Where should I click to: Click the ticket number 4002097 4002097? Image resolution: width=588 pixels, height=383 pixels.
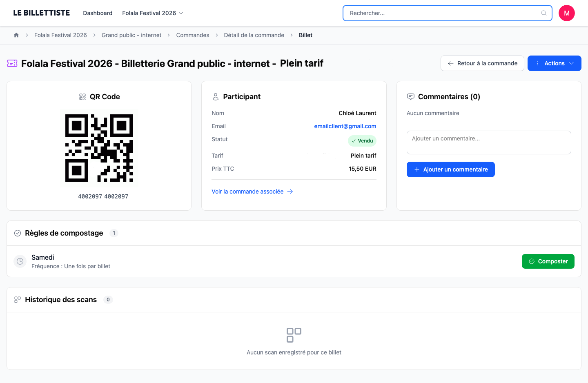pos(103,196)
